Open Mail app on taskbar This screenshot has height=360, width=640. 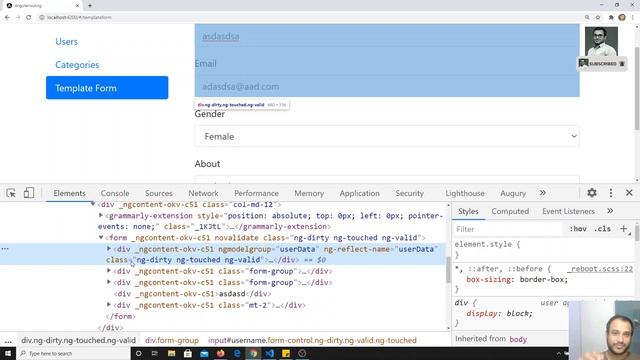[x=204, y=353]
